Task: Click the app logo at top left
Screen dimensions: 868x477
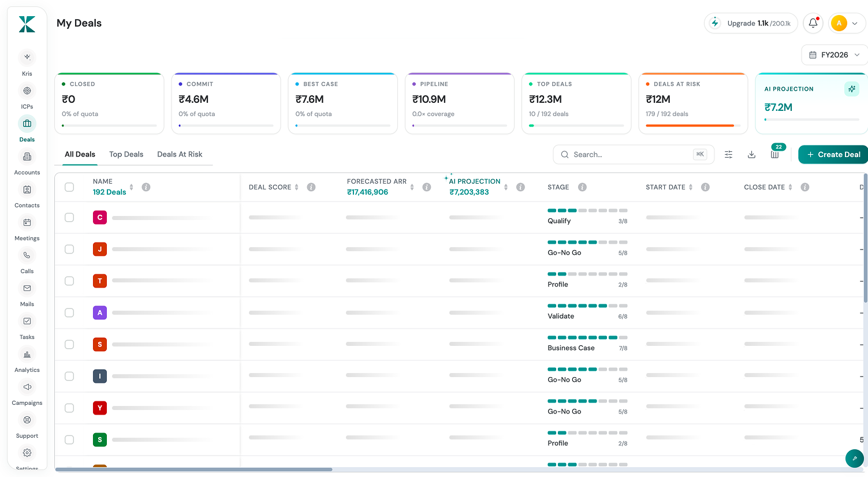Action: click(x=27, y=24)
